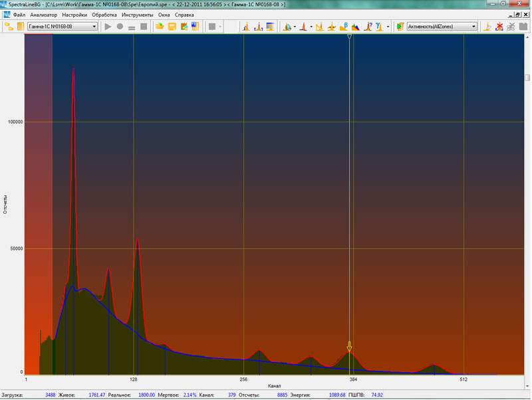Click the peak with question mark icon
Screen dimensions: 532x400
tap(367, 27)
